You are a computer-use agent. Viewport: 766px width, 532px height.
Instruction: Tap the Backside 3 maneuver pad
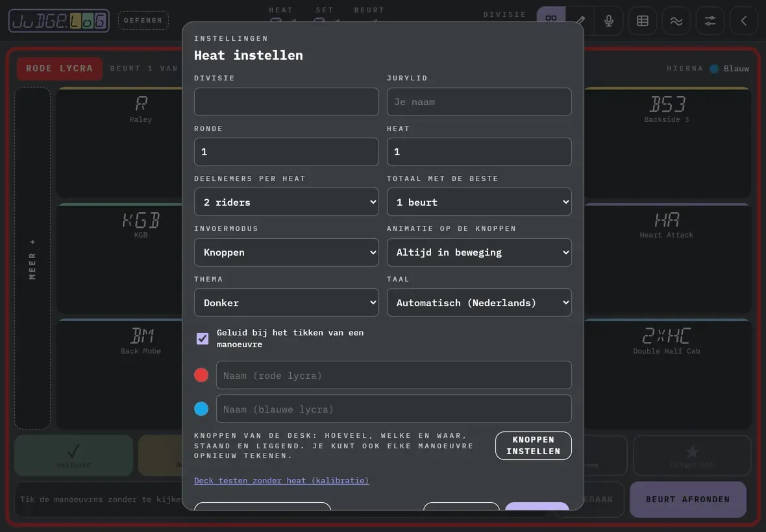point(667,143)
